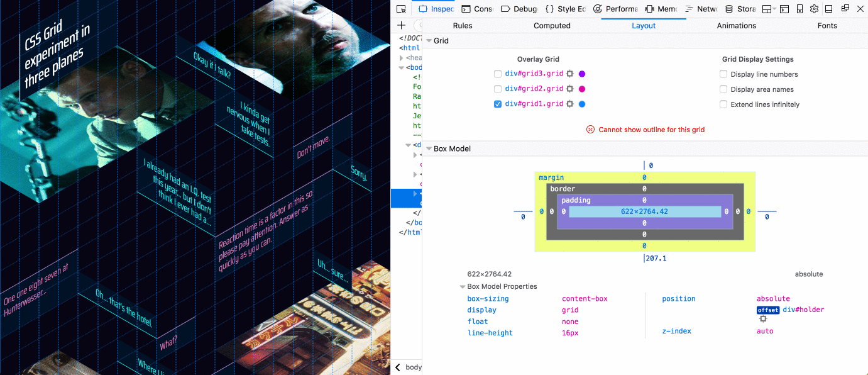Screen dimensions: 868x375
Task: Open DevTools settings gear
Action: click(x=815, y=9)
